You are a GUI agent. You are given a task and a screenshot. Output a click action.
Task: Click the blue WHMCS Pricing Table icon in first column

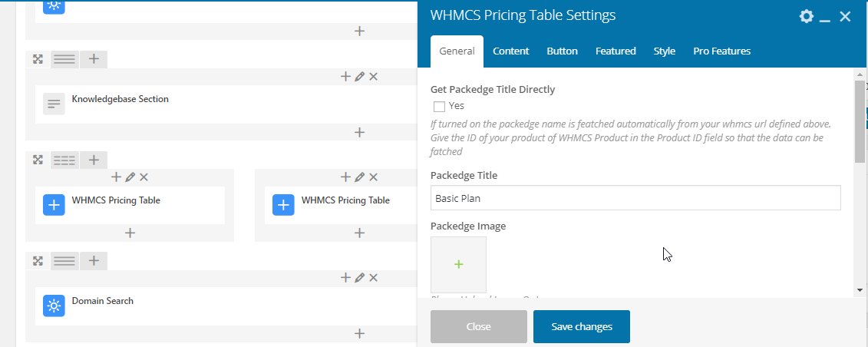(54, 205)
